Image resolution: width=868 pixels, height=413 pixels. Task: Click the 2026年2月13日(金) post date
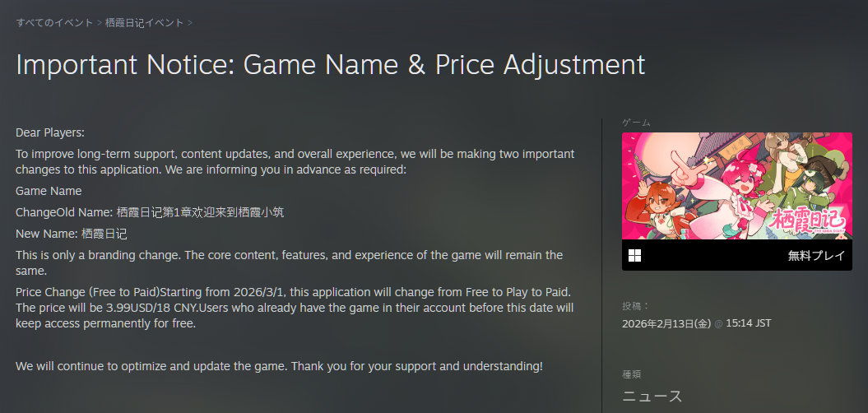point(666,323)
